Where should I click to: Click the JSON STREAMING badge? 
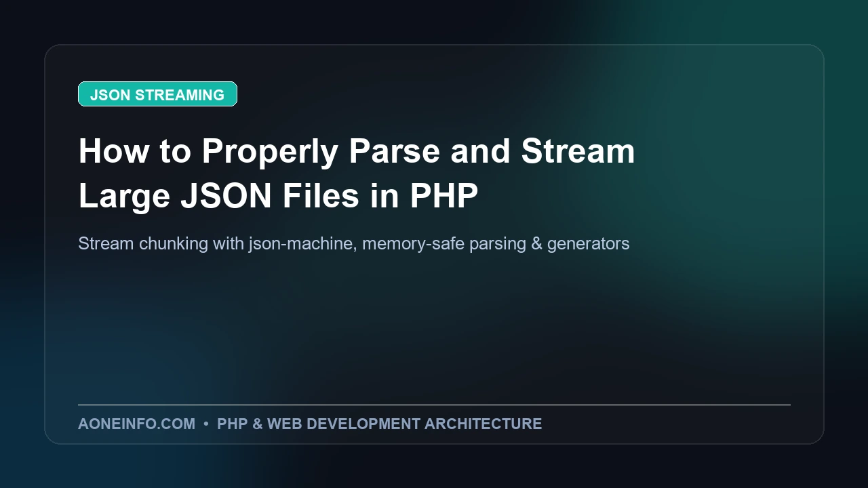pos(157,94)
